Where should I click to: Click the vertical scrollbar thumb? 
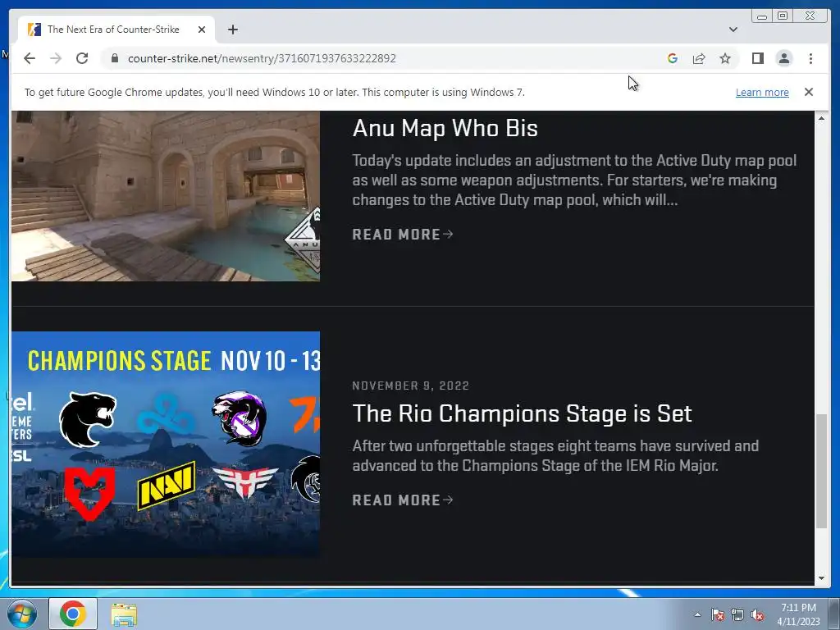[x=821, y=472]
